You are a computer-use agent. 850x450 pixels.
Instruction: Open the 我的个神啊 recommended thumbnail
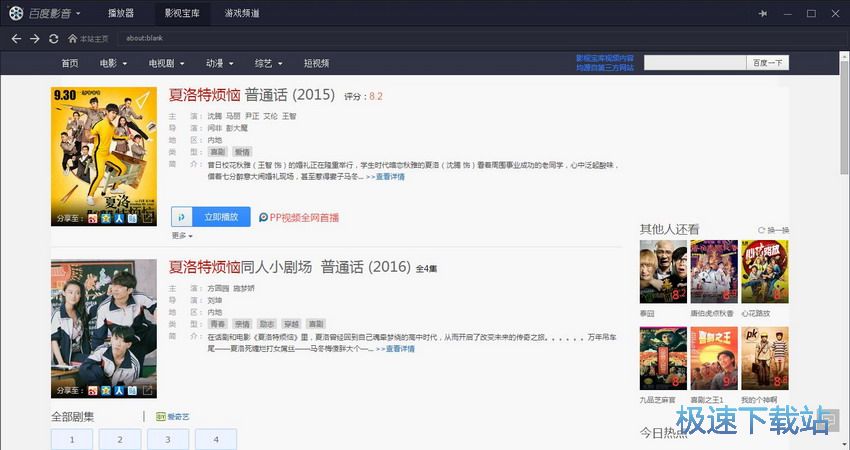click(x=765, y=358)
